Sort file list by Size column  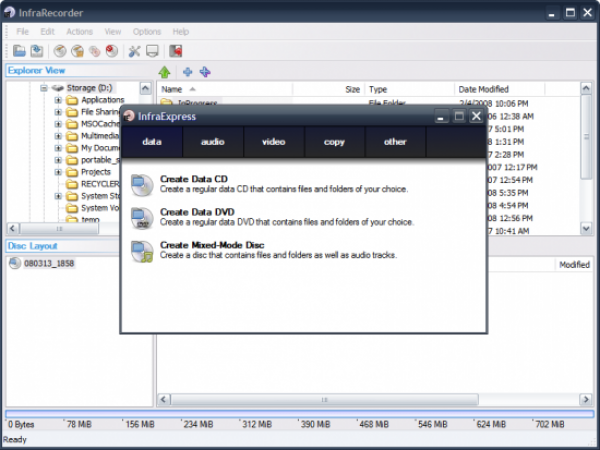pyautogui.click(x=328, y=89)
